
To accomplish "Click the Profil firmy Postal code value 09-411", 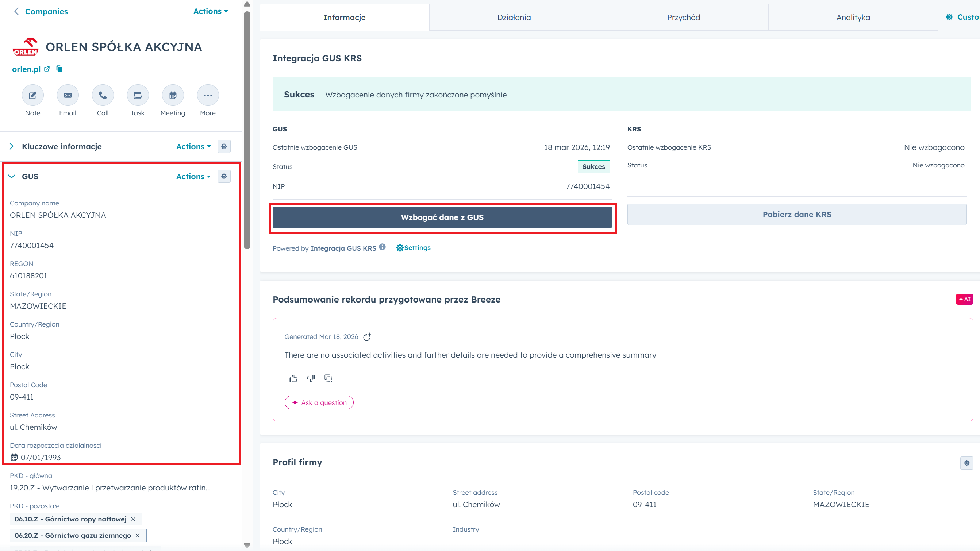I will pyautogui.click(x=645, y=505).
